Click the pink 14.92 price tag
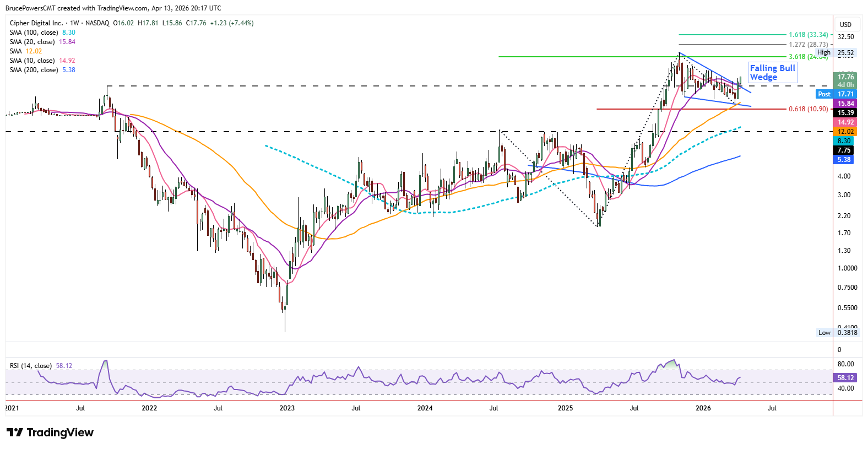 point(845,122)
